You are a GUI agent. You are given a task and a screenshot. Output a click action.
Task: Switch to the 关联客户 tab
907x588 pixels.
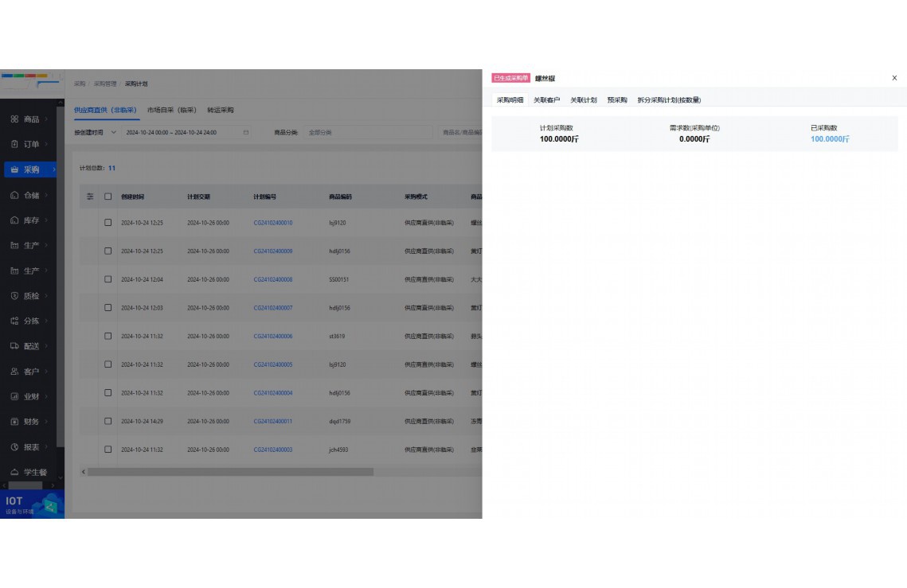[546, 100]
